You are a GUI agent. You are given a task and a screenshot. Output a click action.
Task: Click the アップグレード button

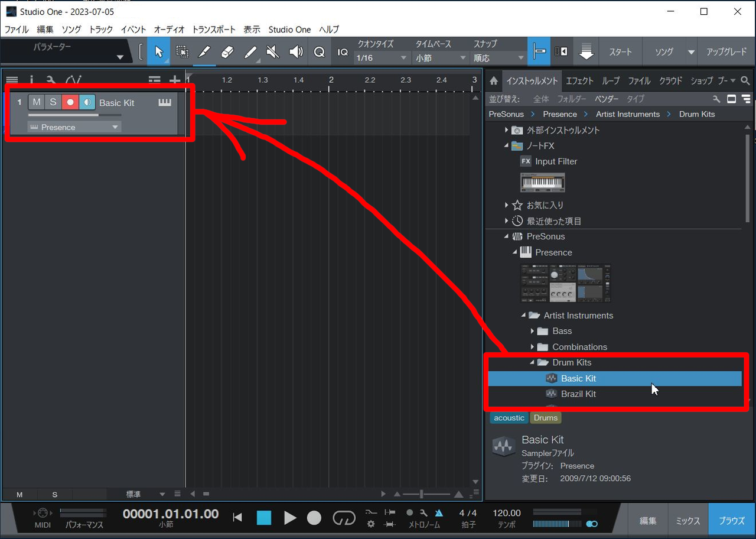(726, 52)
